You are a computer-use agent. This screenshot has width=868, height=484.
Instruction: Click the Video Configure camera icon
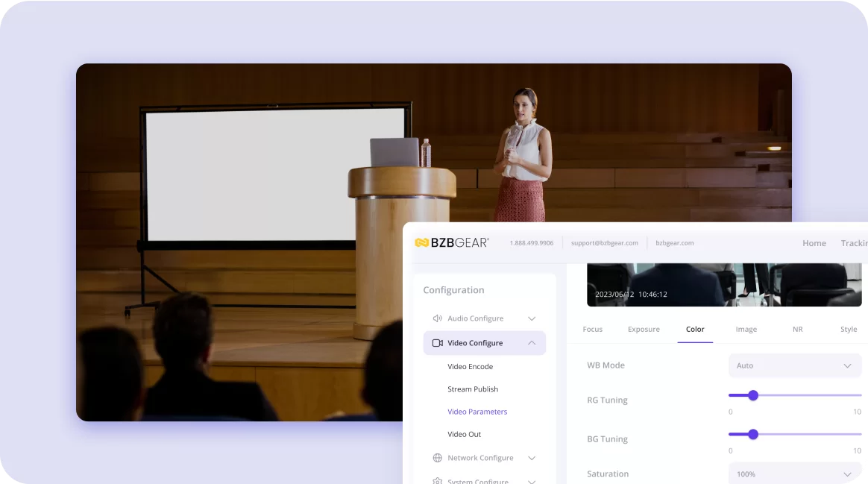pos(437,343)
